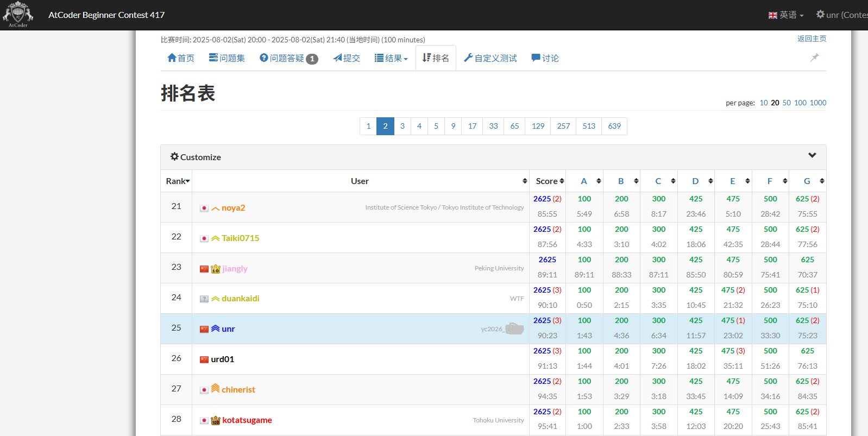Go to standings page 257
Screen dimensions: 868x436
tap(563, 126)
